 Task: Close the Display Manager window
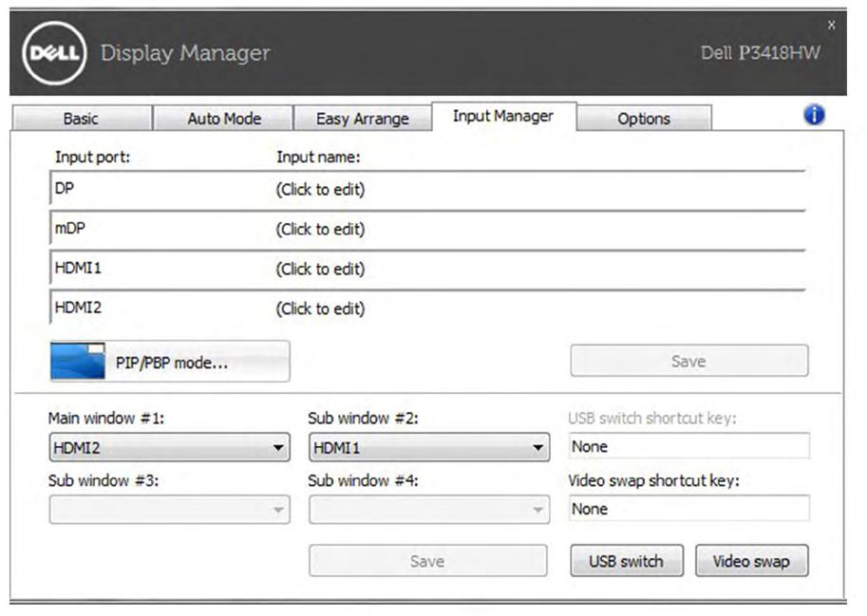pos(831,25)
